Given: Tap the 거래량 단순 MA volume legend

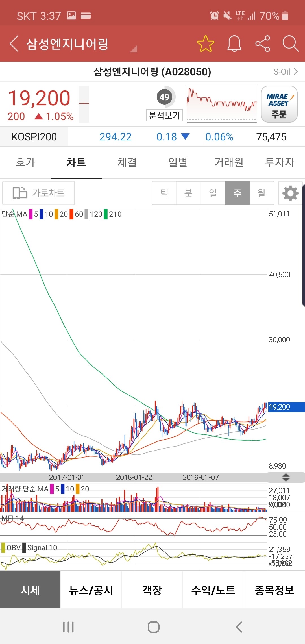Looking at the screenshot, I should coord(25,489).
